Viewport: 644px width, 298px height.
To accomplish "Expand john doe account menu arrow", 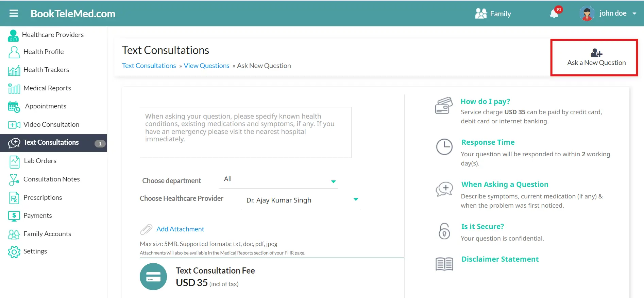I will coord(634,14).
